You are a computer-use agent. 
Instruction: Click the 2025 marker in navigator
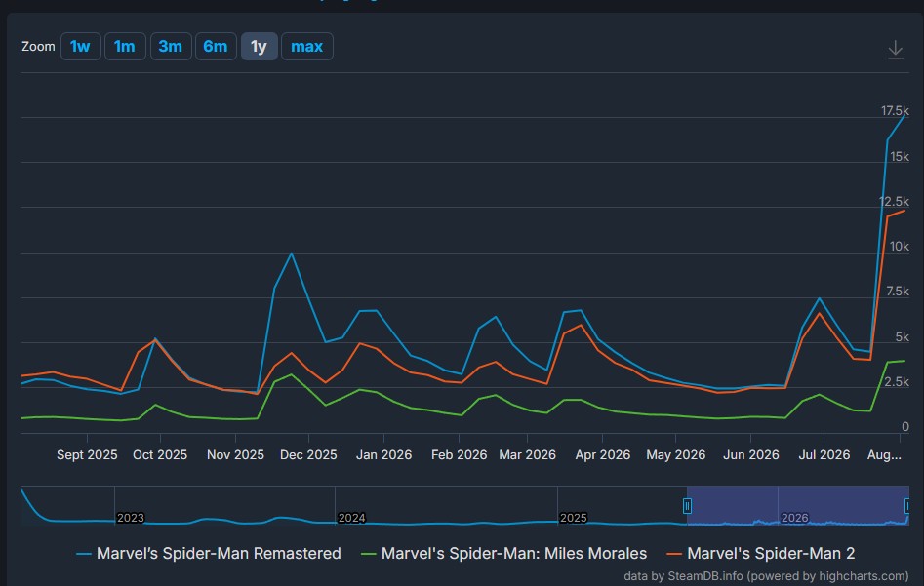point(574,518)
